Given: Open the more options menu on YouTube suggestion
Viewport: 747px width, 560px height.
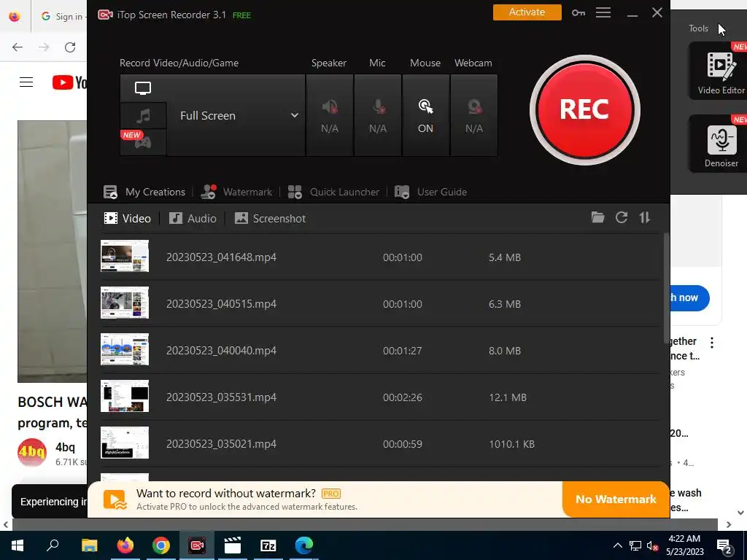Looking at the screenshot, I should point(712,343).
